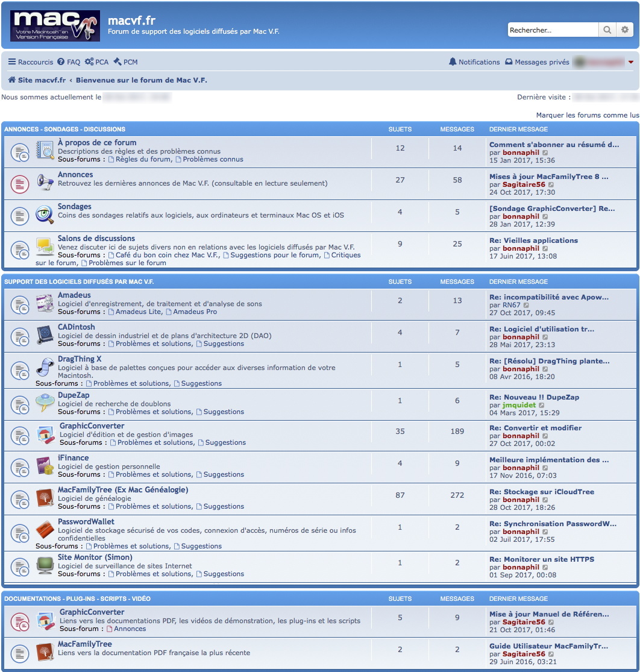640x672 pixels.
Task: Open last post Comment s'abonner au résumé
Action: (x=554, y=145)
